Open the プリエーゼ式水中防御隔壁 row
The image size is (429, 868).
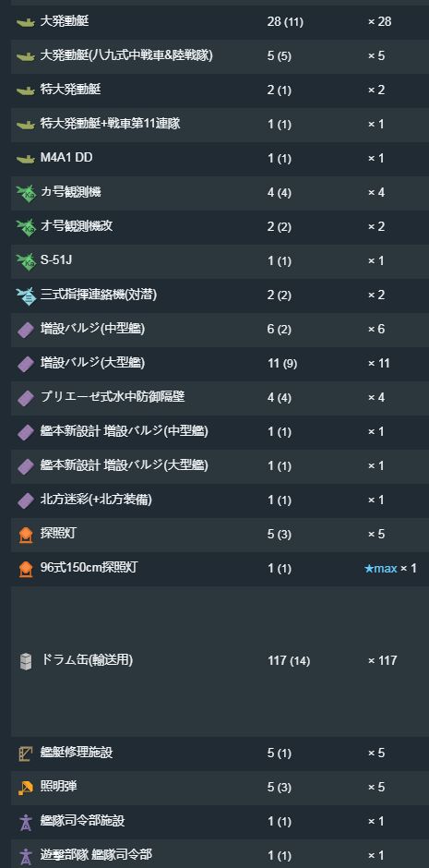pos(220,398)
